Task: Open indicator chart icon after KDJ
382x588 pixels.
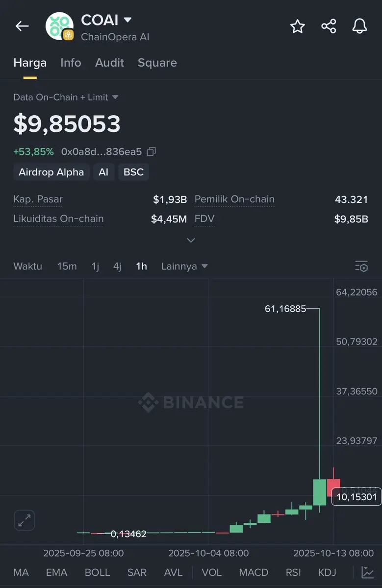Action: point(367,572)
